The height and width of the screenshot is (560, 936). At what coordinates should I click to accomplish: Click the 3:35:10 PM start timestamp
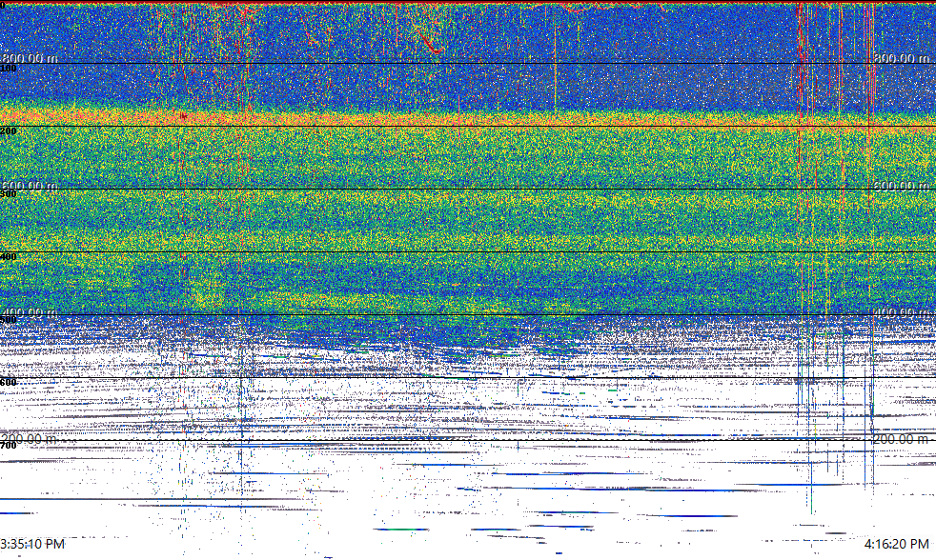click(x=32, y=544)
